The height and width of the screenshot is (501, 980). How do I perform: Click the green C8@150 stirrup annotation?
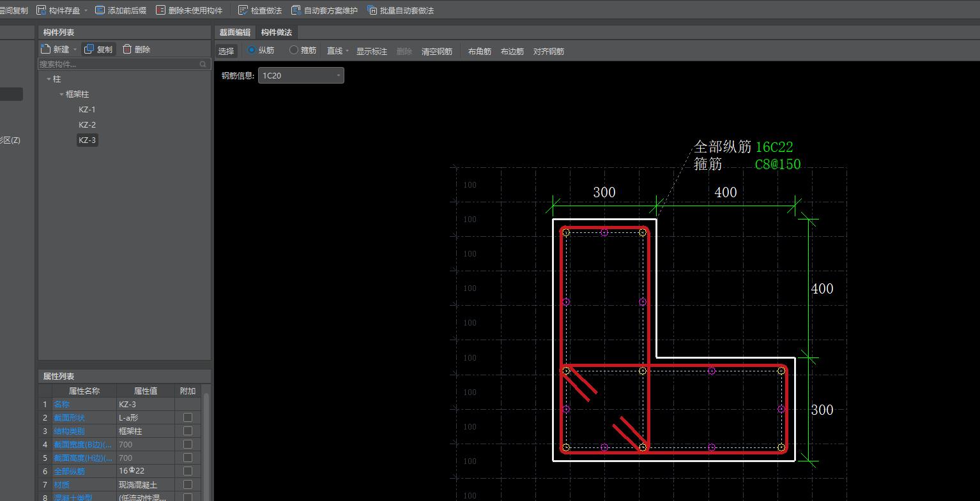point(777,165)
